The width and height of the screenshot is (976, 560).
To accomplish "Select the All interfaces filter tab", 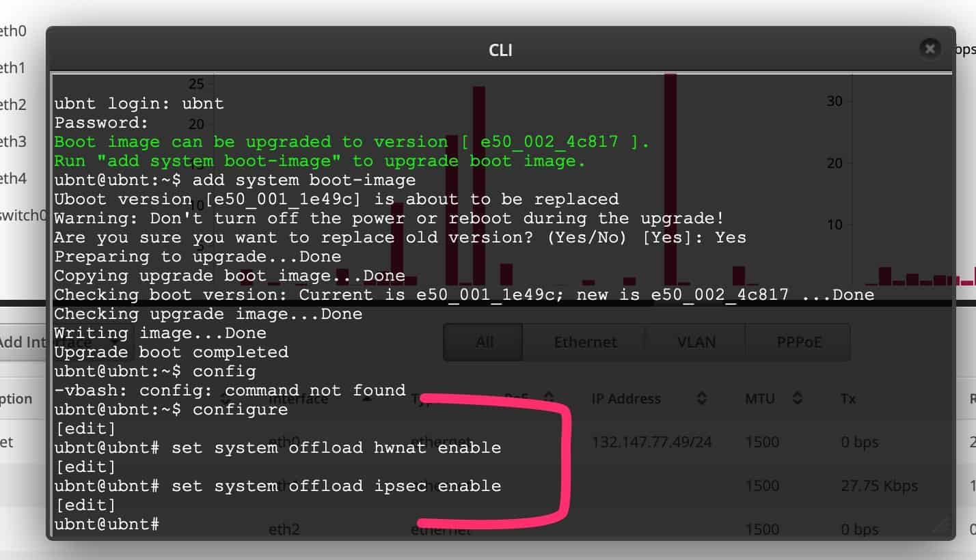I will click(484, 342).
